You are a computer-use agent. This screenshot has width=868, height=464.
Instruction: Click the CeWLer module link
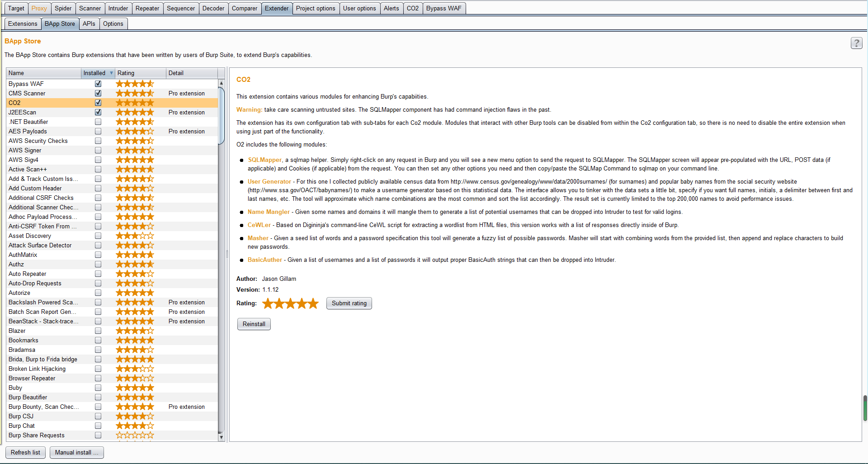point(259,225)
